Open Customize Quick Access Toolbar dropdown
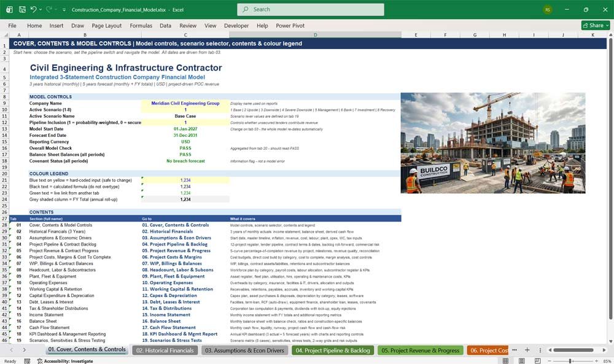This screenshot has width=614, height=364. (64, 9)
